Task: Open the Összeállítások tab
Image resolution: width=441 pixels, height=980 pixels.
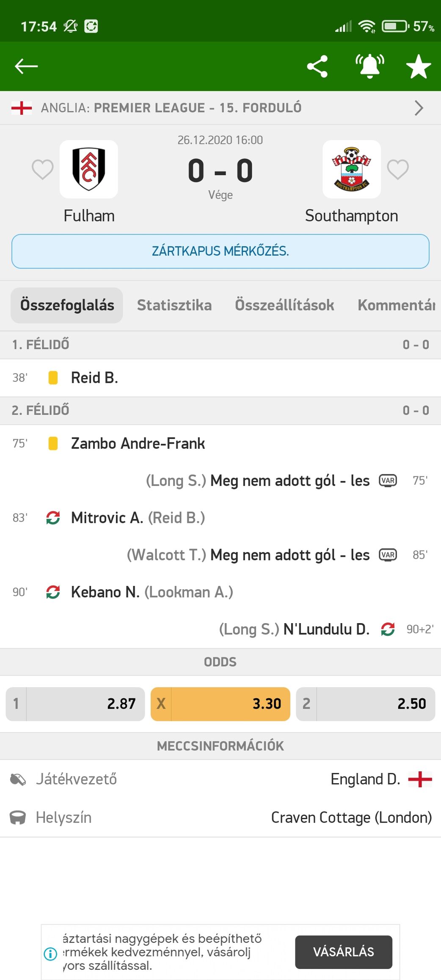Action: click(284, 305)
